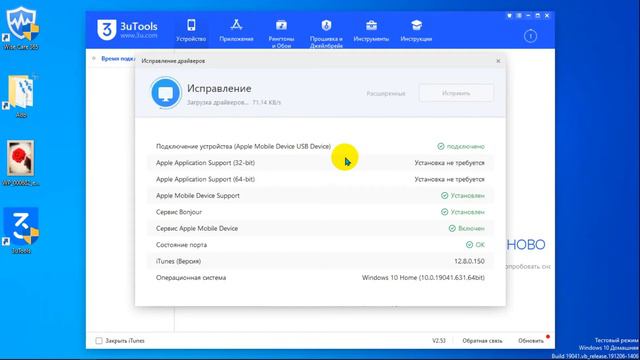Open Прошивка и Джейлбрейк tab
The width and height of the screenshot is (640, 360).
(x=326, y=33)
